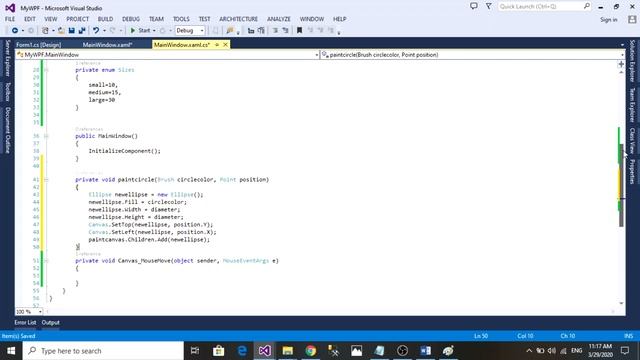Switch to the MainWindow.xaml tab
This screenshot has width=640, height=360.
(x=107, y=45)
